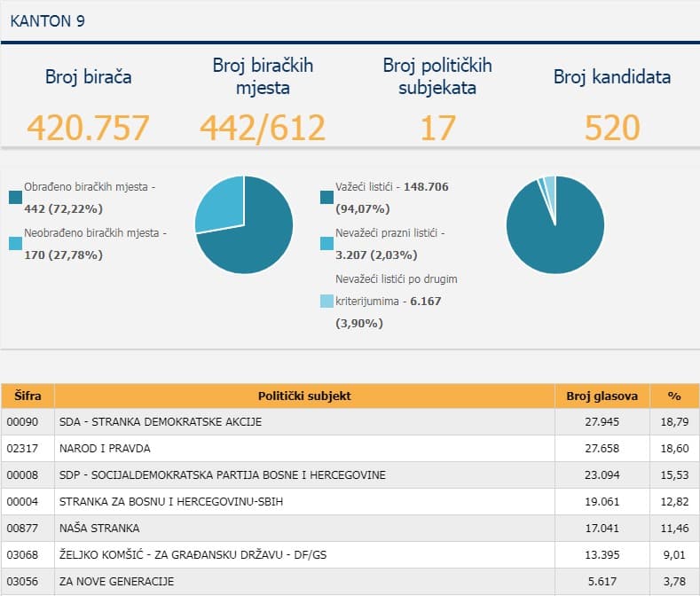Click percentage cell 15,53
Viewport: 700px width, 596px height.
click(x=674, y=475)
